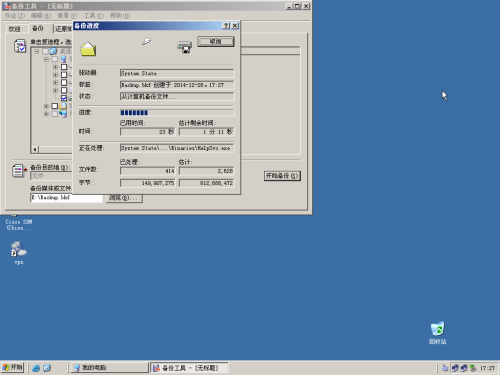
Task: Launch Internet Explorer from the quick launch
Action: pos(36,368)
